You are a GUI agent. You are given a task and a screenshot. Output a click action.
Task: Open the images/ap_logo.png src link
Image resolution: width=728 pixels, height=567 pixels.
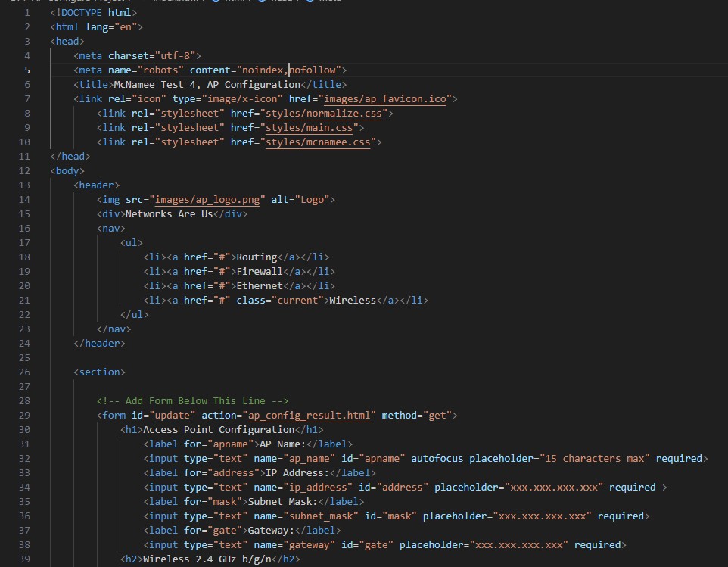[207, 200]
